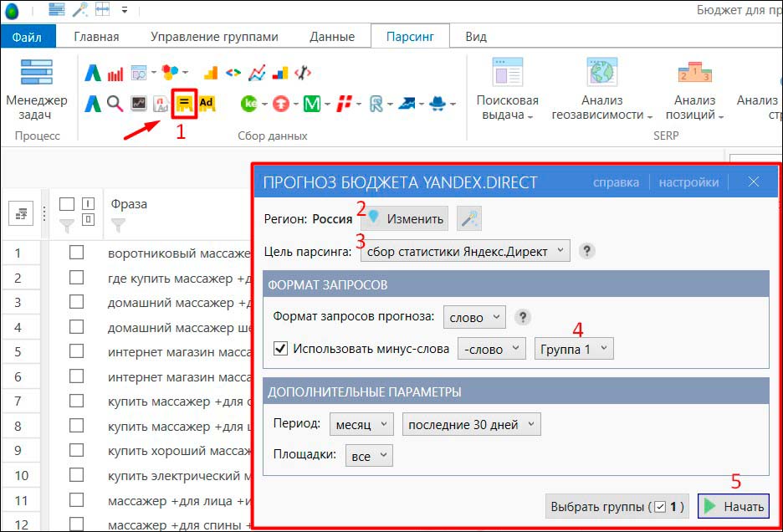783x532 pixels.
Task: Open 'Формат запросов прогноза' dropdown 'слово'
Action: tap(474, 317)
